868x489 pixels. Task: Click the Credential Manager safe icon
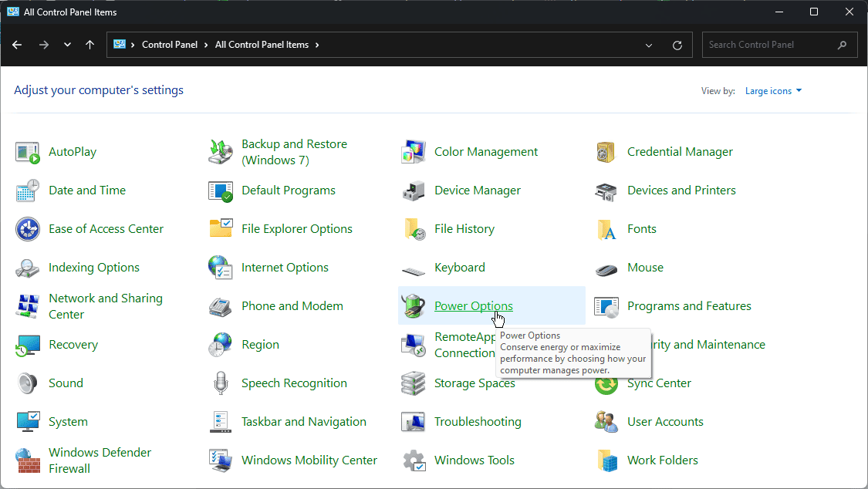point(606,152)
